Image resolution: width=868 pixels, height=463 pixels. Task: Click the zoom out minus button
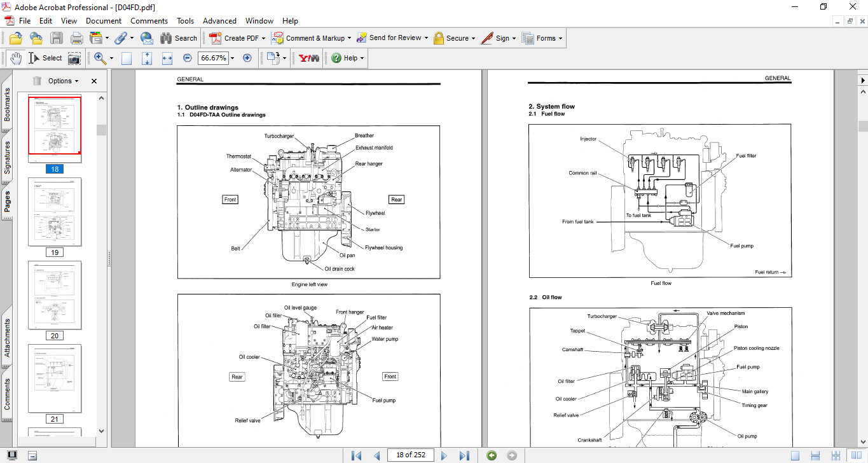point(188,58)
